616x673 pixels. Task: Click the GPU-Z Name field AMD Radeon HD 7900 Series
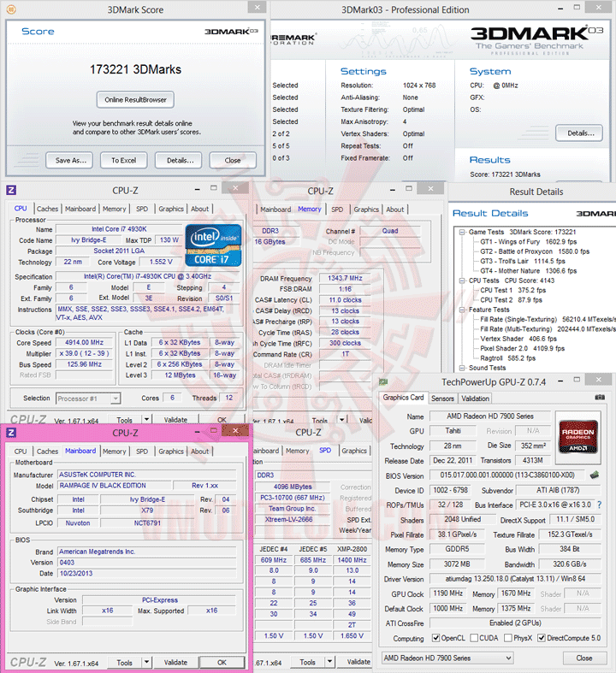click(489, 416)
